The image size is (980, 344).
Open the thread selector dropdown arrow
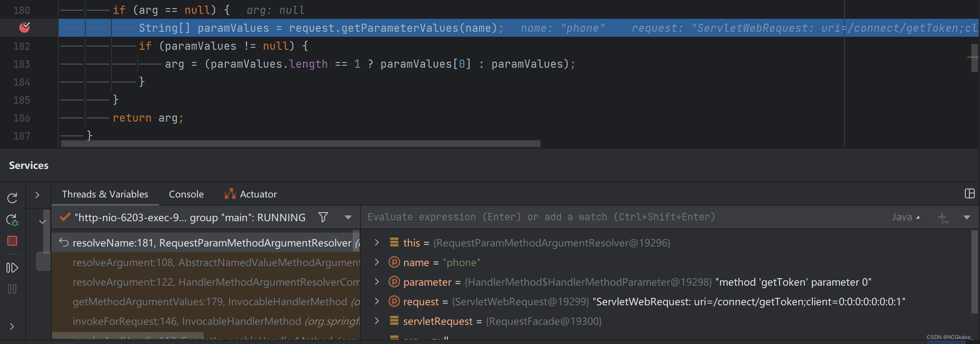click(348, 217)
